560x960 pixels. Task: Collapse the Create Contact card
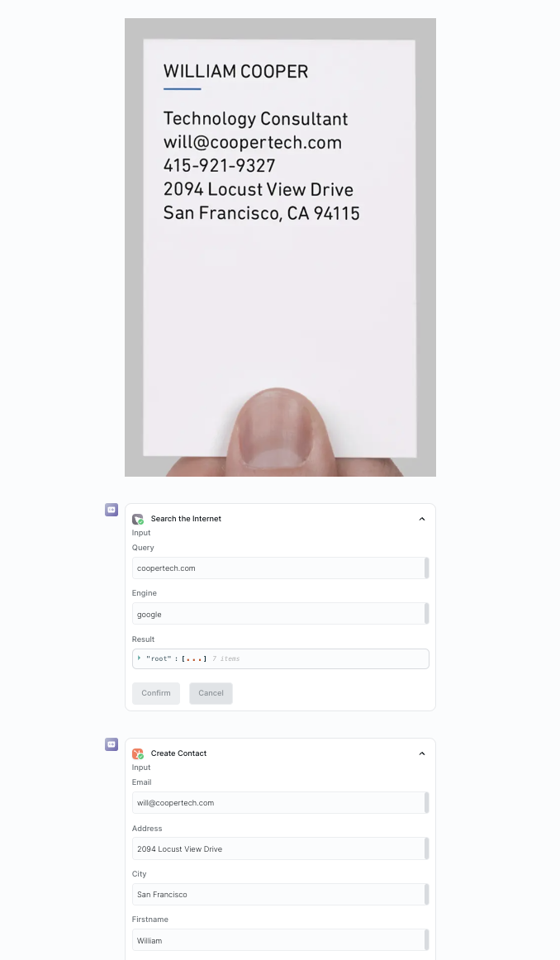pos(422,753)
